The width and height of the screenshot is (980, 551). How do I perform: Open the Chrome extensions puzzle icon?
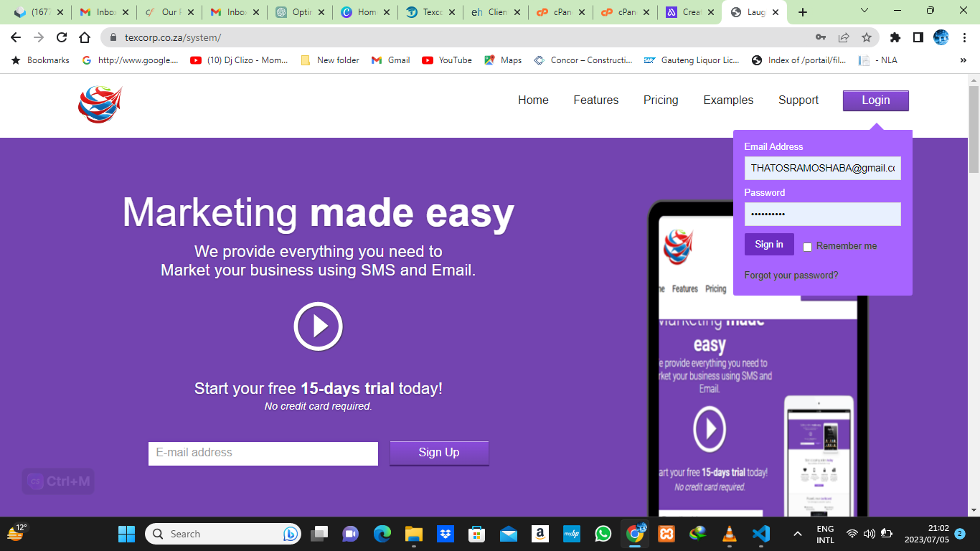pyautogui.click(x=895, y=37)
